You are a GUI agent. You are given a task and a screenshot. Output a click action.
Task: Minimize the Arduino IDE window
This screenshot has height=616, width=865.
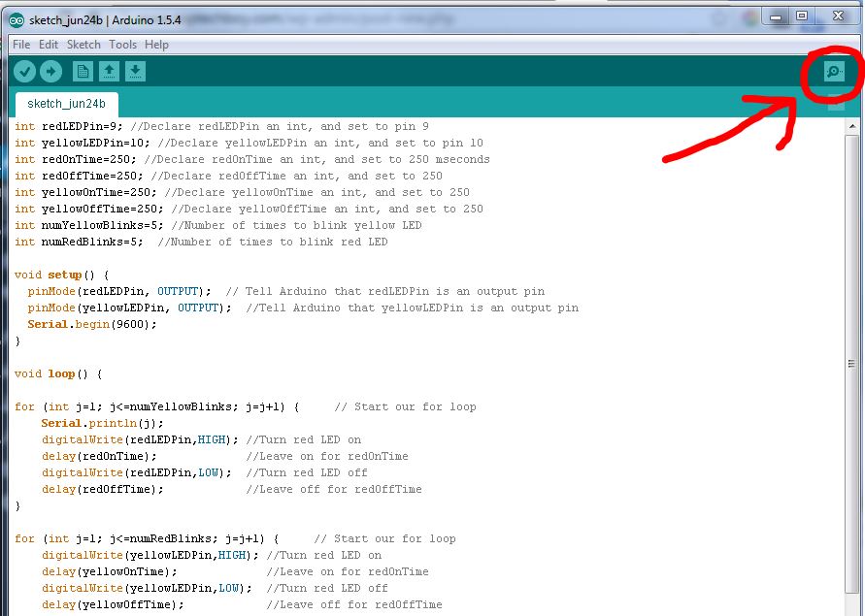click(x=776, y=17)
